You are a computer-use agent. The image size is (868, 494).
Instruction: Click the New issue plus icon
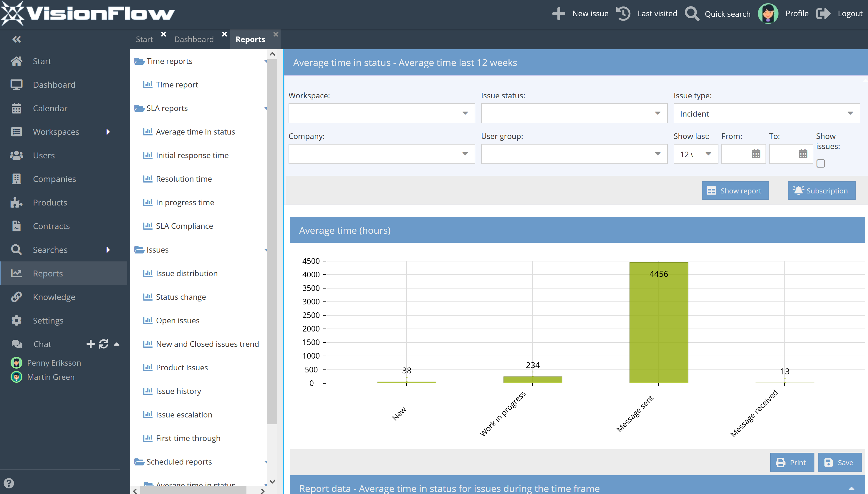point(559,14)
